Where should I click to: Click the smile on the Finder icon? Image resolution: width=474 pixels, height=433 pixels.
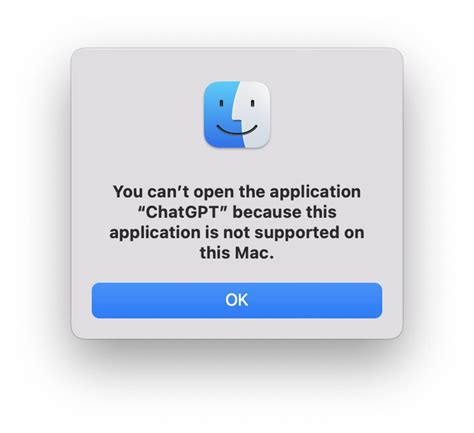(x=237, y=130)
